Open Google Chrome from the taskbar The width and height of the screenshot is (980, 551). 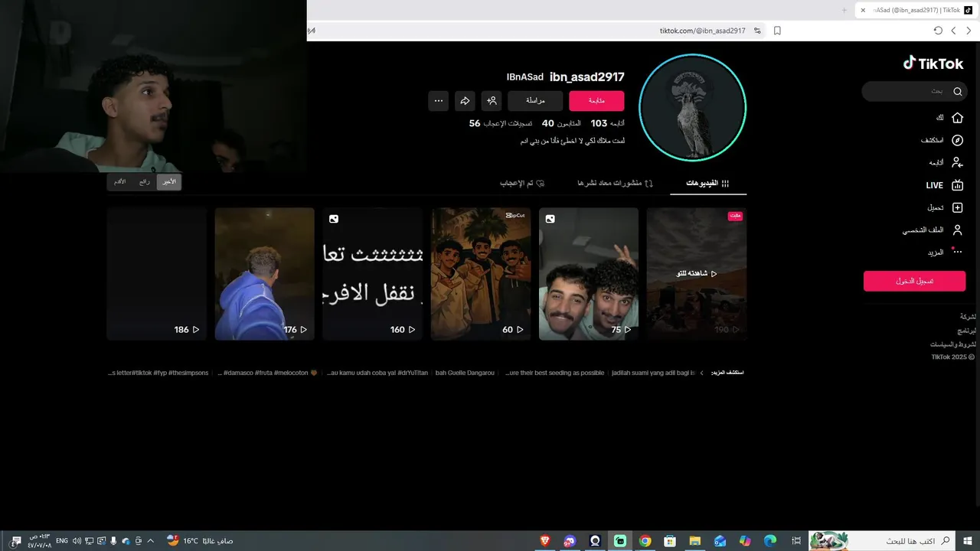(645, 541)
